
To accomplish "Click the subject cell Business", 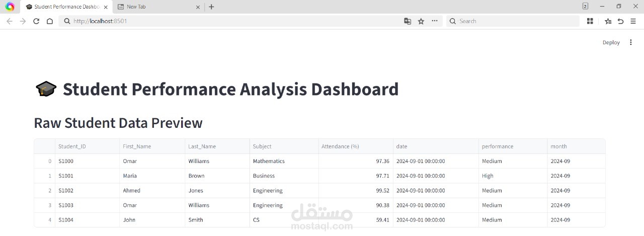I will click(284, 176).
